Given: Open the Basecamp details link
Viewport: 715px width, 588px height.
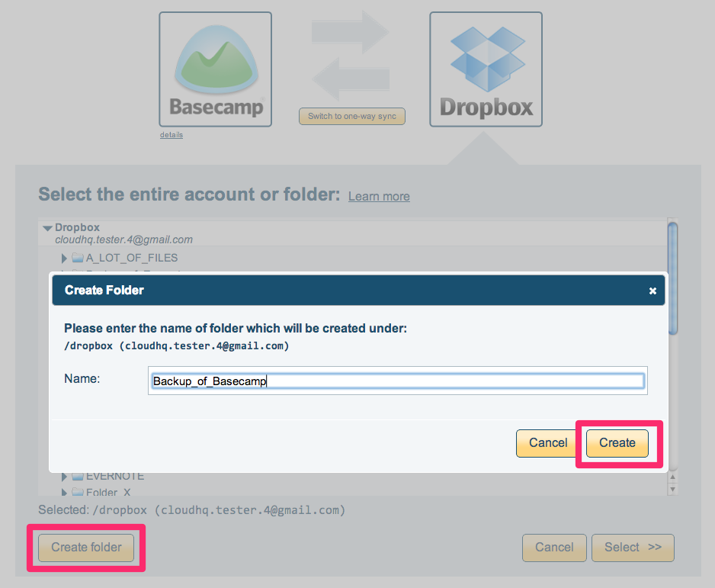Looking at the screenshot, I should [x=172, y=135].
